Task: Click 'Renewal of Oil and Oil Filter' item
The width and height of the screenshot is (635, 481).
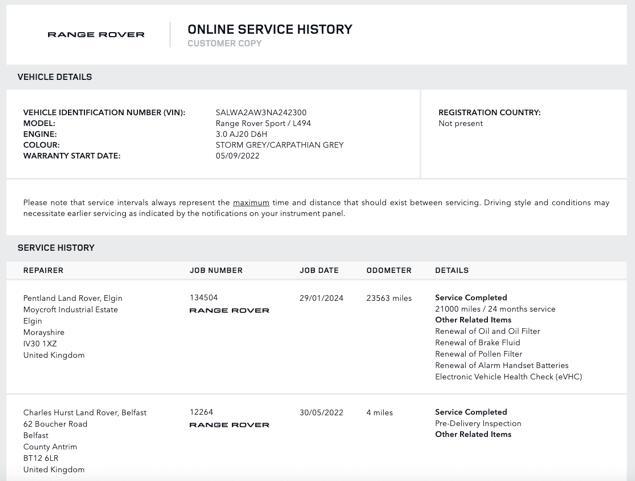Action: [x=488, y=331]
